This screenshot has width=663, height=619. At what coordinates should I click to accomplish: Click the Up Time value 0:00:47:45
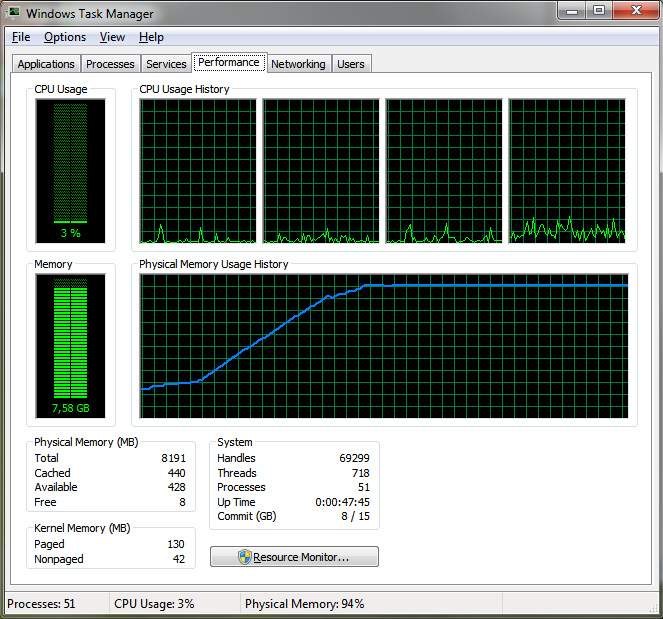click(342, 502)
